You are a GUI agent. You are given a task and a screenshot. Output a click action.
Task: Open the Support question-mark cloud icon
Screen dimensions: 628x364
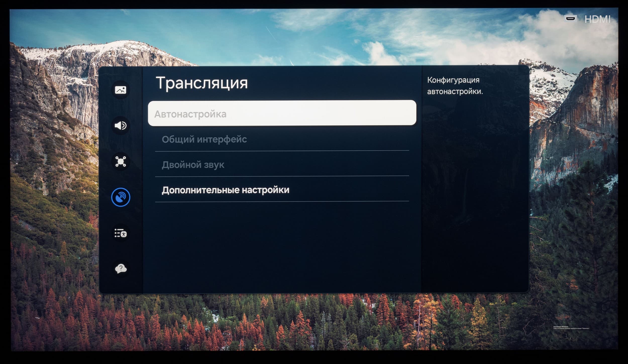click(x=121, y=269)
